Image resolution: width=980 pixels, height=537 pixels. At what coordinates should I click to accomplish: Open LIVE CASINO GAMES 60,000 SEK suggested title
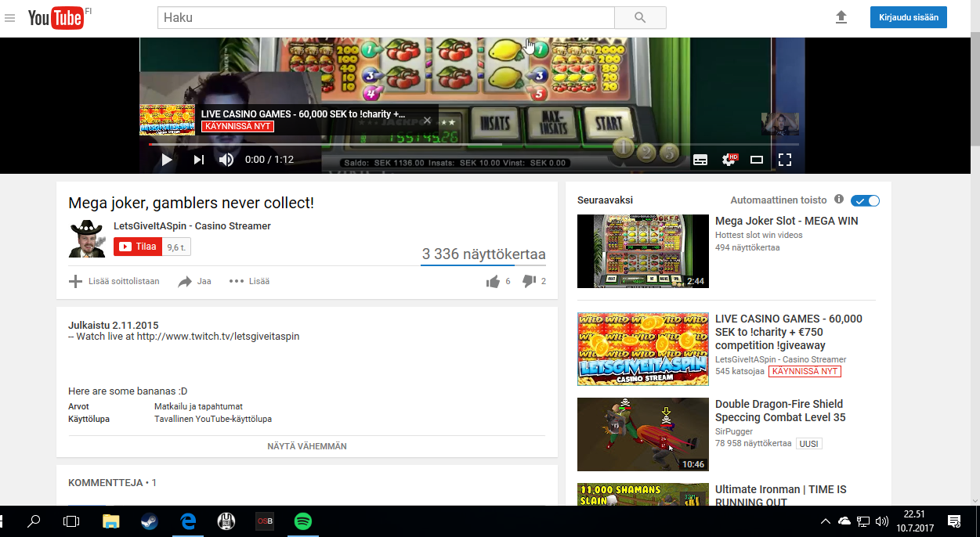[789, 332]
